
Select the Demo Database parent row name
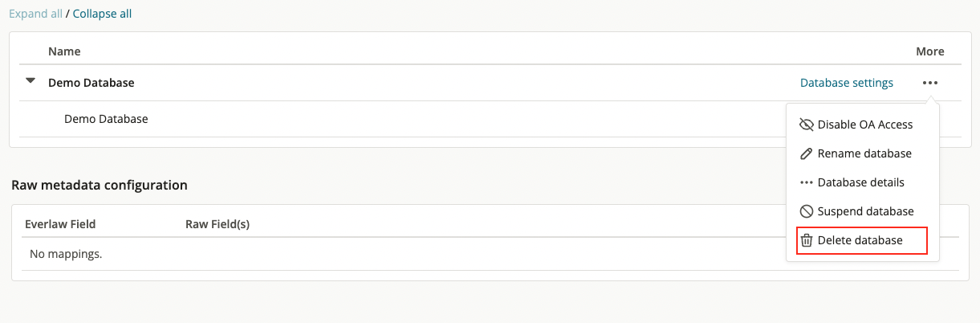91,83
